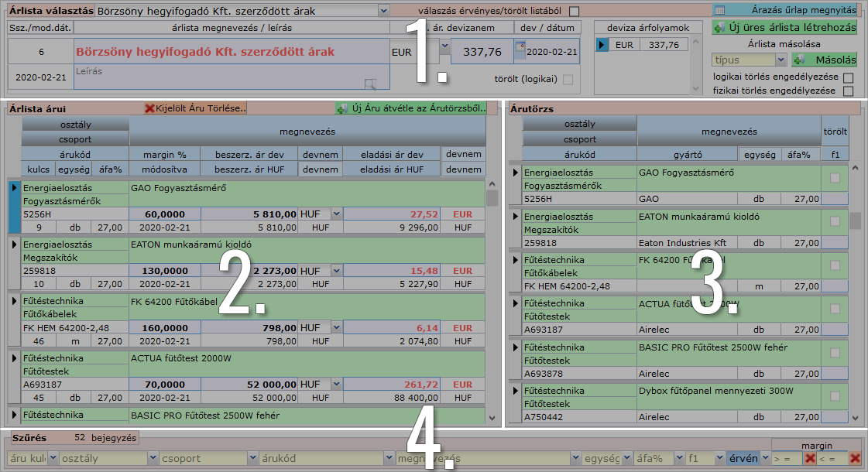Open the Árlista választás dropdown
This screenshot has height=472, width=868.
pos(384,11)
